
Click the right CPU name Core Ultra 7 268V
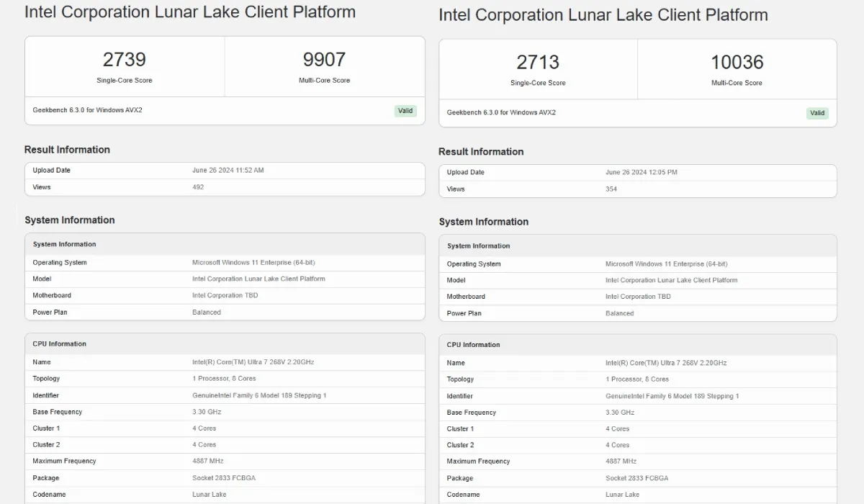click(x=666, y=364)
